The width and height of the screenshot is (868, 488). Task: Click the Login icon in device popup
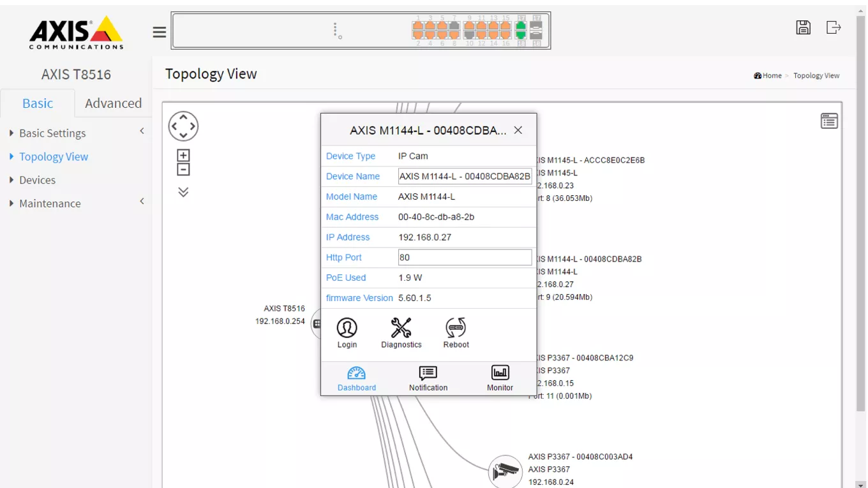347,329
